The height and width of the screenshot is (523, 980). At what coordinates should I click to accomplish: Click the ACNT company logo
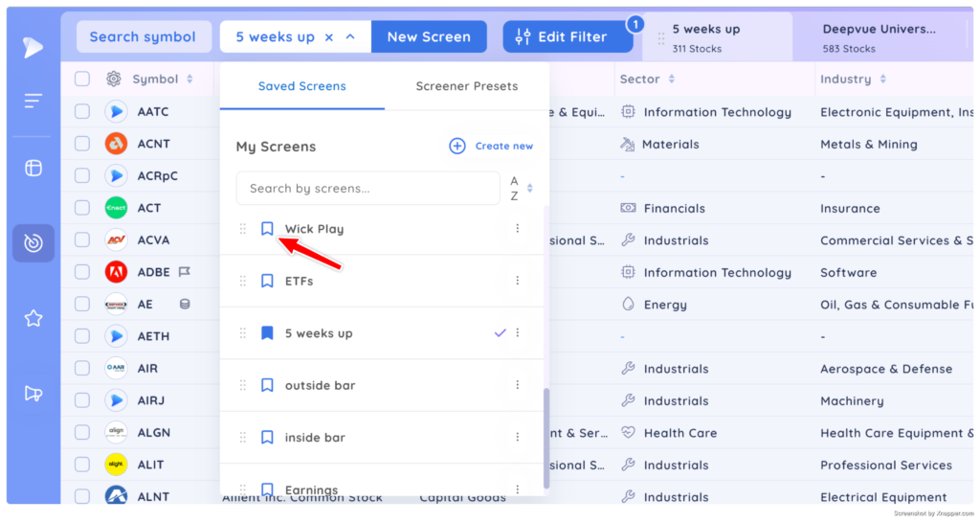[x=116, y=144]
